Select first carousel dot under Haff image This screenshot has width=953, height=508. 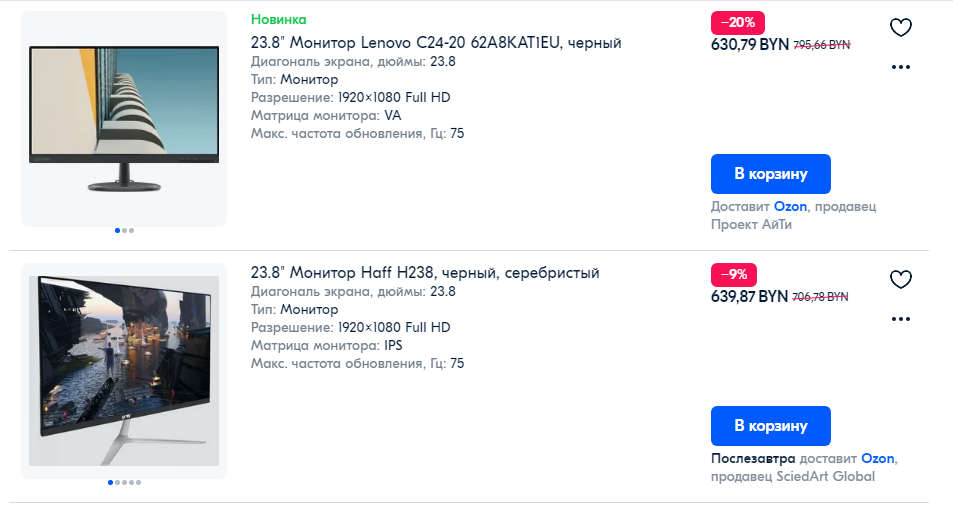[111, 482]
